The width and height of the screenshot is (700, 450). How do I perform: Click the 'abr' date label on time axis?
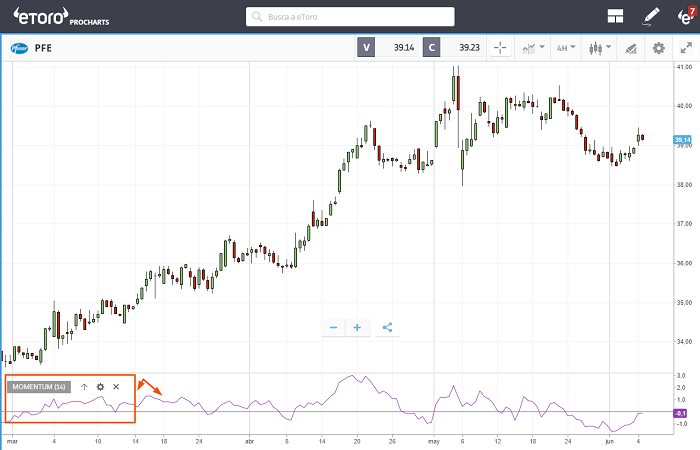(x=250, y=442)
